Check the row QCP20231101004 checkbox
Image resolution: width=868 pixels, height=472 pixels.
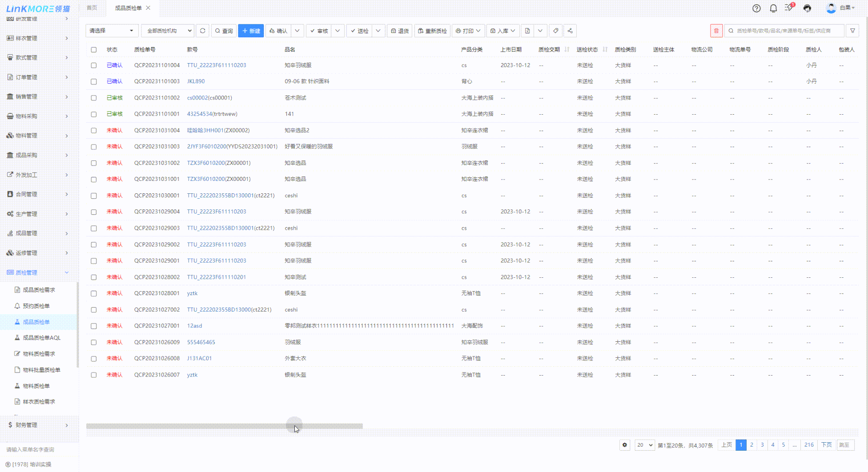coord(94,65)
